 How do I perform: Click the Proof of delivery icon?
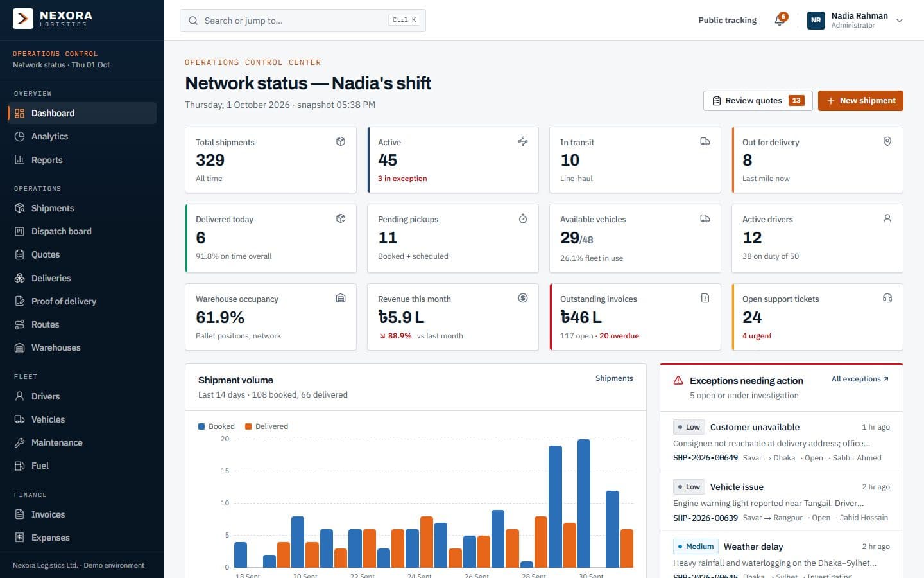point(19,301)
